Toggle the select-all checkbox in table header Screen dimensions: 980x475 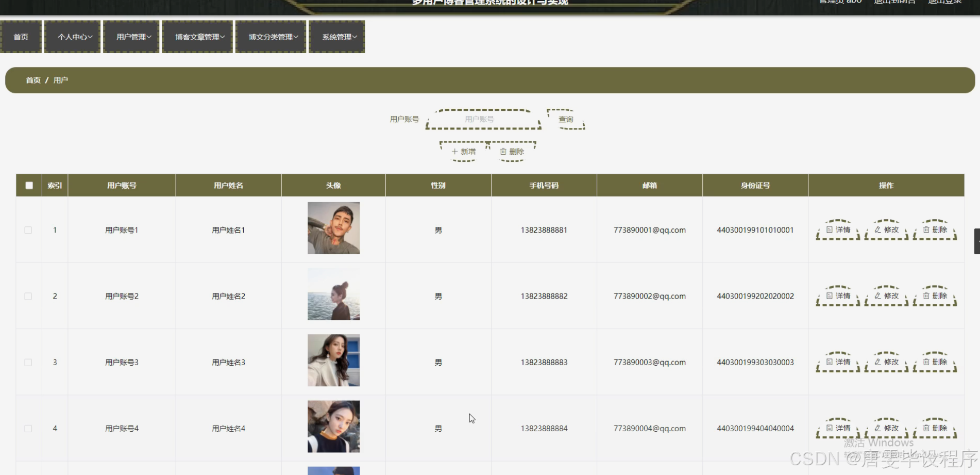pos(29,185)
